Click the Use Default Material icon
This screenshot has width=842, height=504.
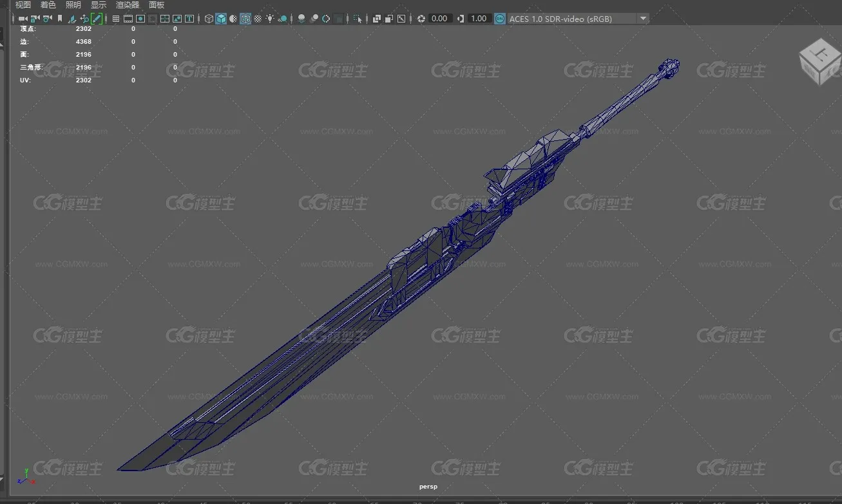pos(233,19)
